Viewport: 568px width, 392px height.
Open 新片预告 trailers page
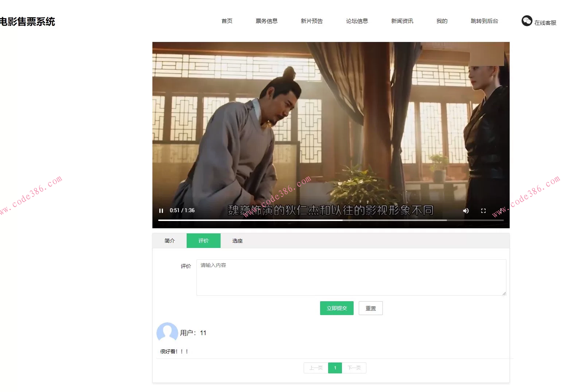312,21
